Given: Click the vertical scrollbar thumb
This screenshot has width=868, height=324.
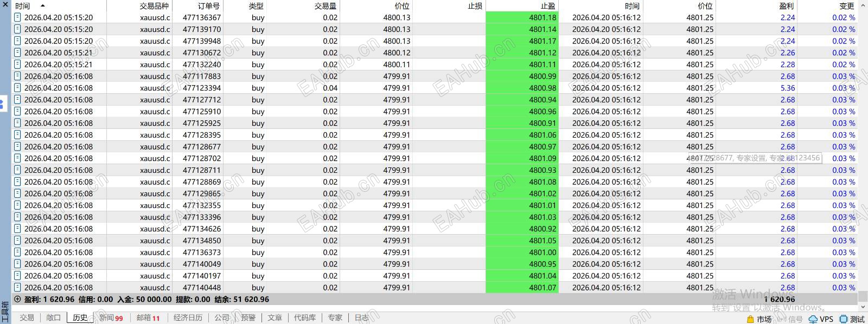Looking at the screenshot, I should (x=863, y=296).
